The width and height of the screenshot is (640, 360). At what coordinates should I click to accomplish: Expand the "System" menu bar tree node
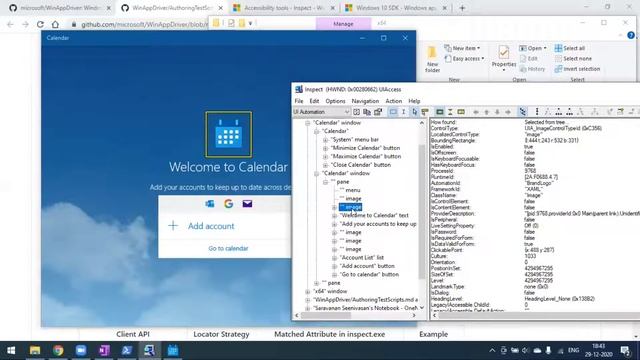[325, 140]
